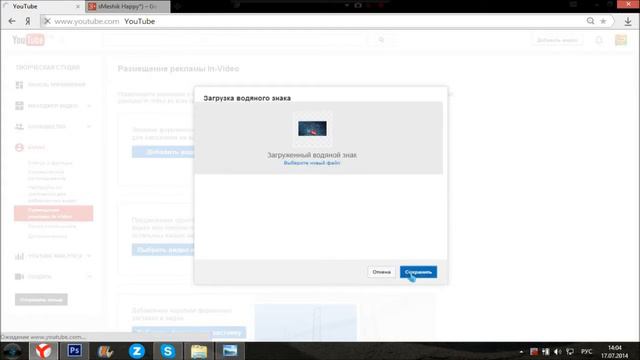The height and width of the screenshot is (360, 640).
Task: Click the Yandex 'Я' home button
Action: 28,21
